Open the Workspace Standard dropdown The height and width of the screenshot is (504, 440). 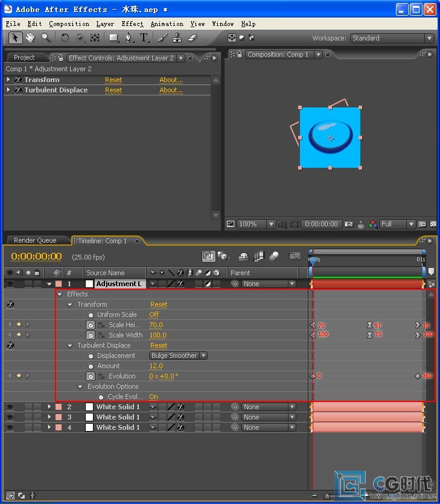(392, 38)
